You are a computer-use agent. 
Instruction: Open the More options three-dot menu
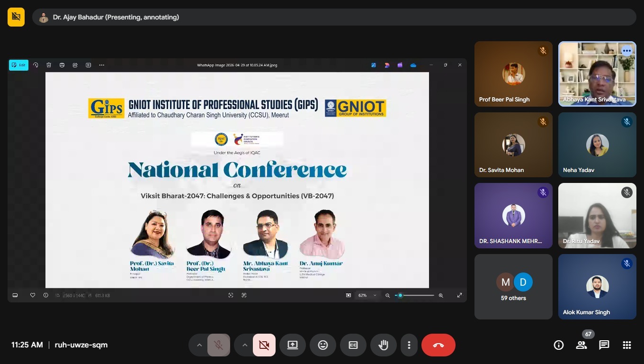[x=409, y=345]
